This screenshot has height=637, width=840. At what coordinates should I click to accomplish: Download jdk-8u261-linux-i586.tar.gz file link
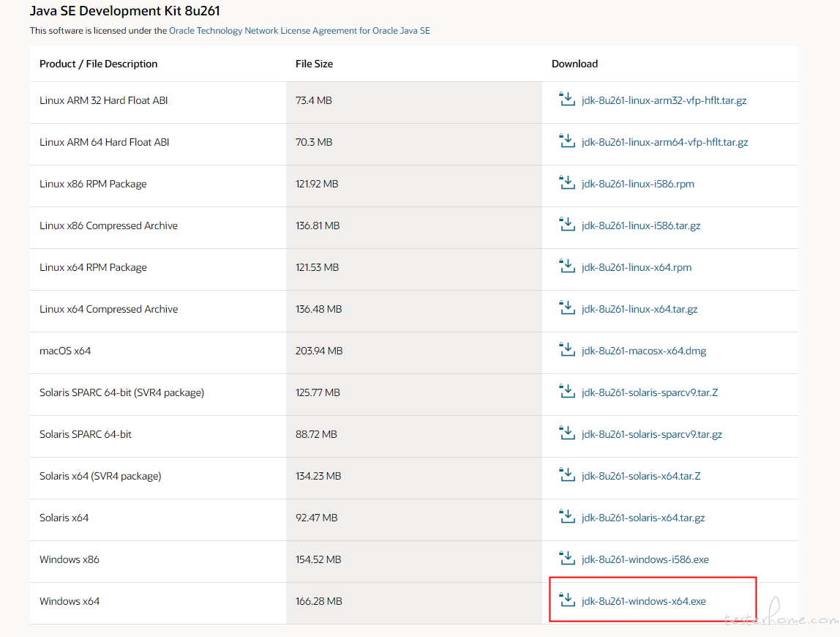tap(641, 226)
